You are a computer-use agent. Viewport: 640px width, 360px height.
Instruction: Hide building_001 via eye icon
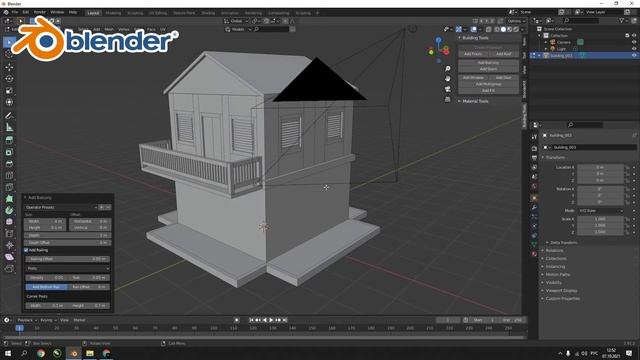[634, 56]
